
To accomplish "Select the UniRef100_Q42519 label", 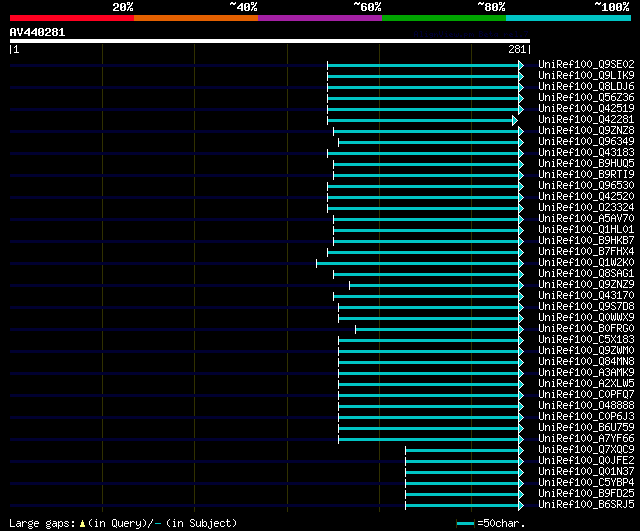I will pyautogui.click(x=586, y=109).
